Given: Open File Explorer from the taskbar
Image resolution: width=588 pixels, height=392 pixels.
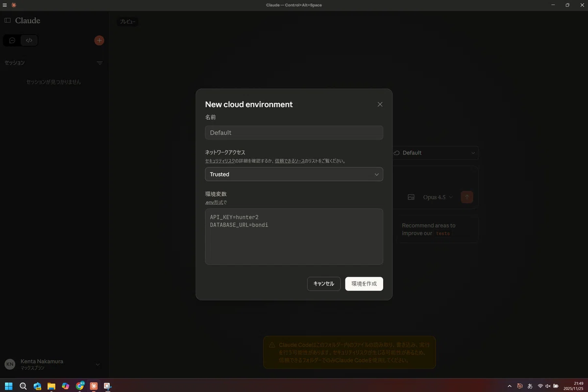Looking at the screenshot, I should (x=51, y=386).
